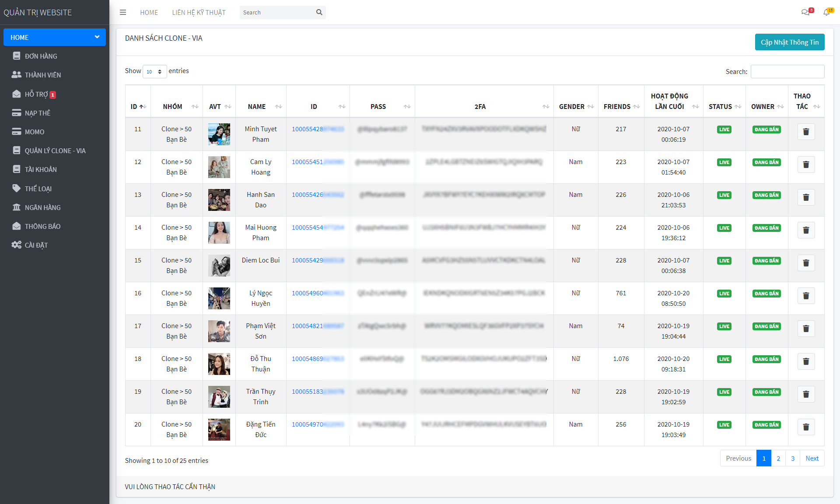Viewport: 840px width, 504px height.
Task: Sort table by FRIENDS column
Action: pyautogui.click(x=621, y=106)
